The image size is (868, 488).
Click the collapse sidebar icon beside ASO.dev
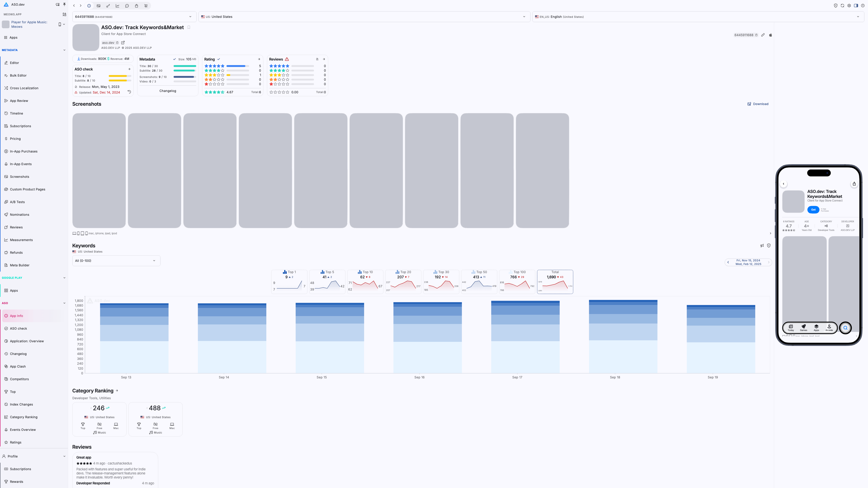57,4
